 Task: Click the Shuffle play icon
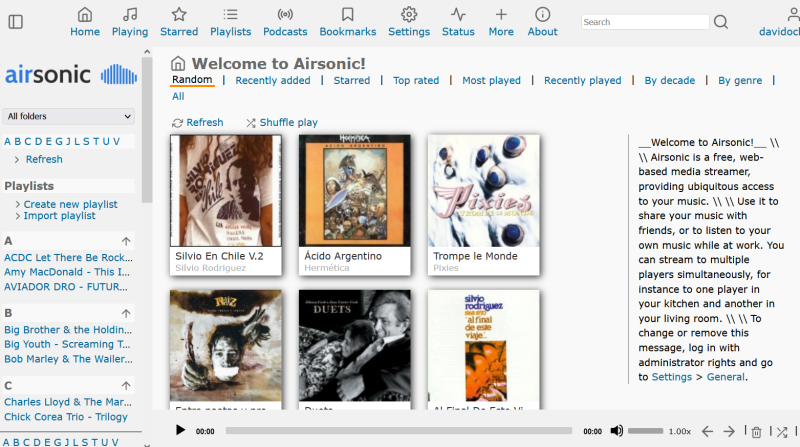coord(251,123)
